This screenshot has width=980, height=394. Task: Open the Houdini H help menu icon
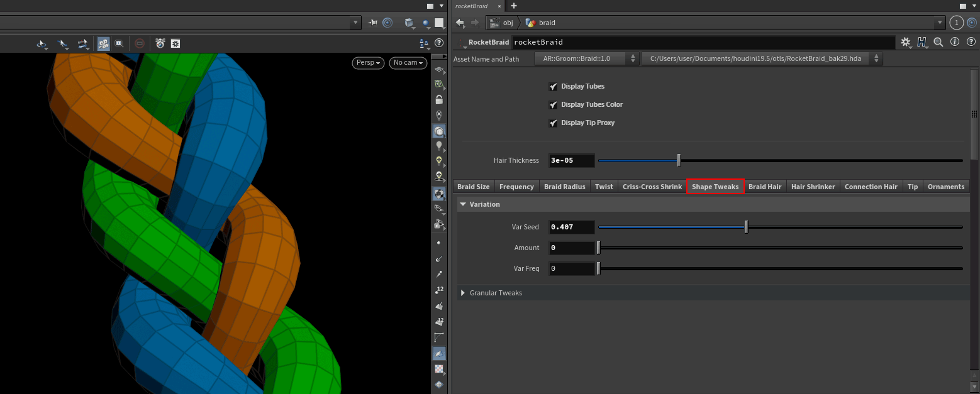922,42
